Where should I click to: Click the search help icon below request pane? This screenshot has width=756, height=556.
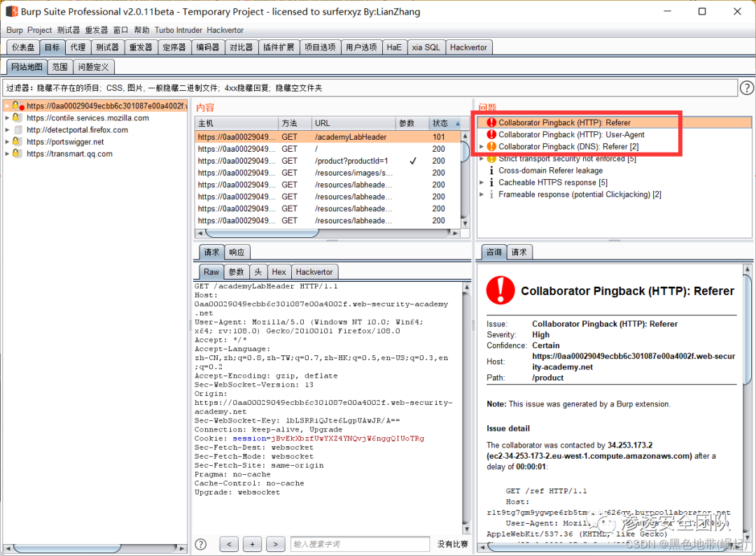[201, 544]
